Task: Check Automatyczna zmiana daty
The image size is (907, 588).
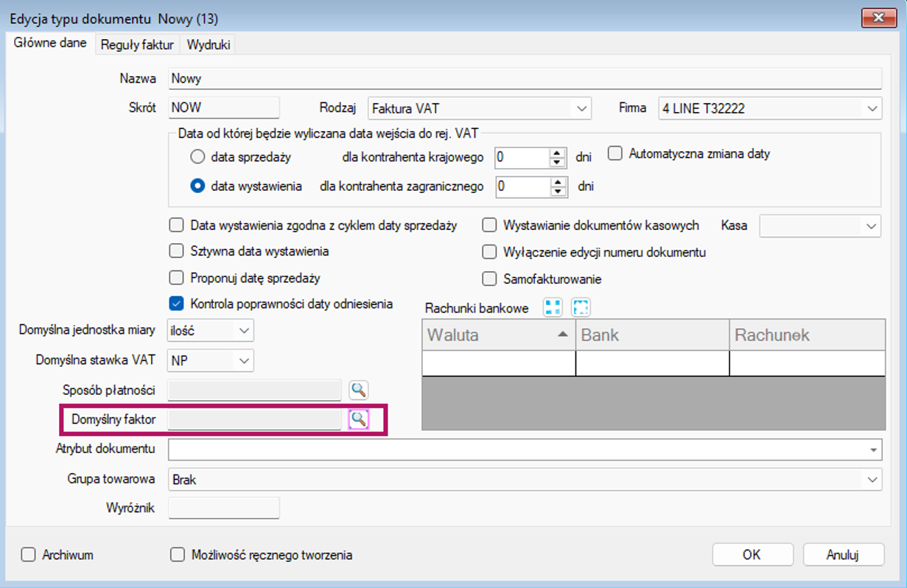Action: coord(615,154)
